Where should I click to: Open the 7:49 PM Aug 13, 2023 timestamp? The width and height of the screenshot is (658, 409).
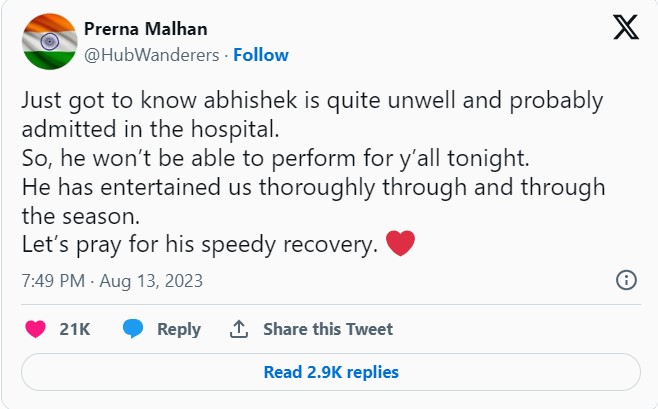tap(112, 281)
